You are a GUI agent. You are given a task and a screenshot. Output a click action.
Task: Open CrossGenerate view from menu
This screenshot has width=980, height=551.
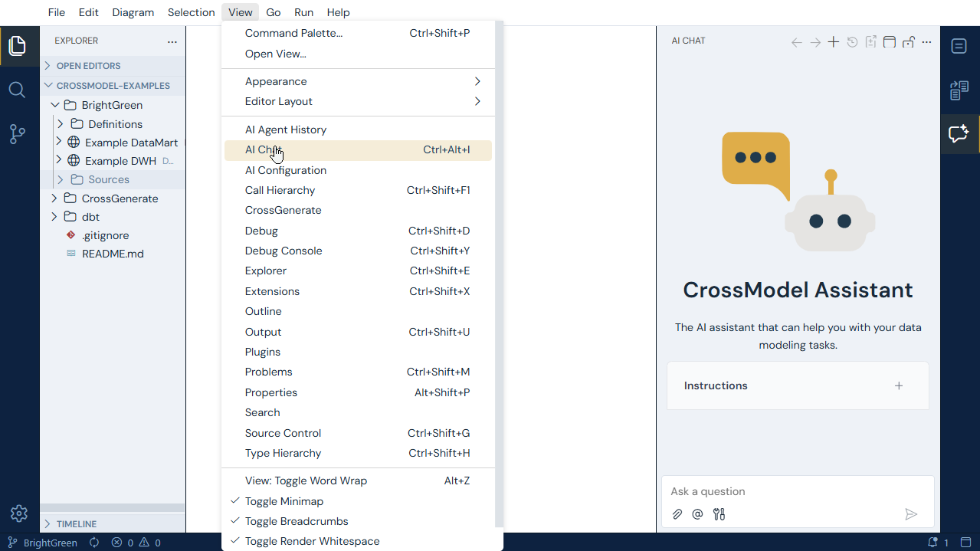click(358, 210)
